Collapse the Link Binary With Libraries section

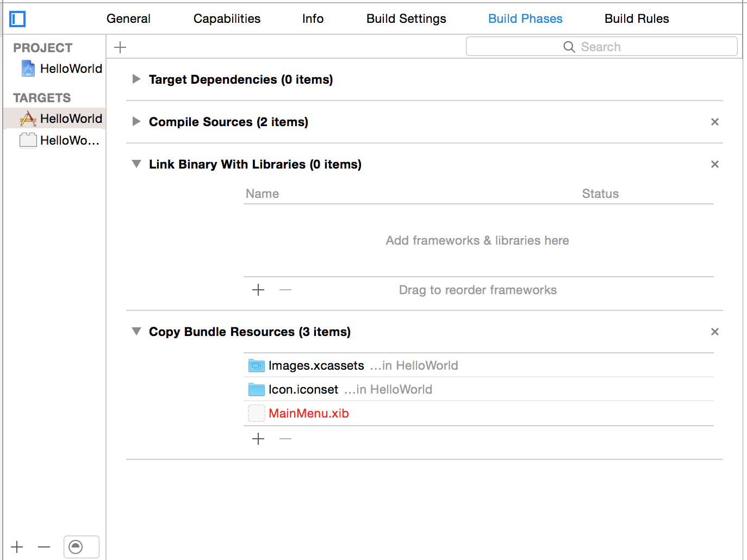click(x=136, y=164)
